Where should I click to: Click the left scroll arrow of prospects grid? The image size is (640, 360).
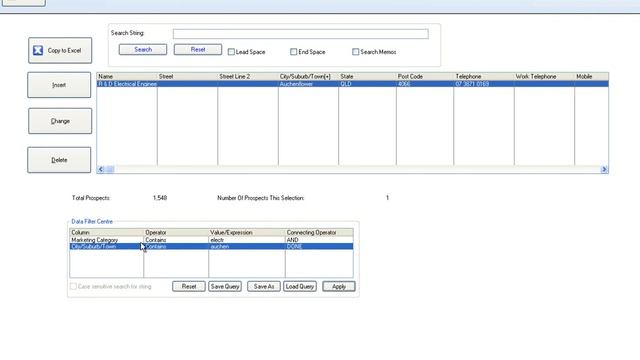click(x=101, y=169)
